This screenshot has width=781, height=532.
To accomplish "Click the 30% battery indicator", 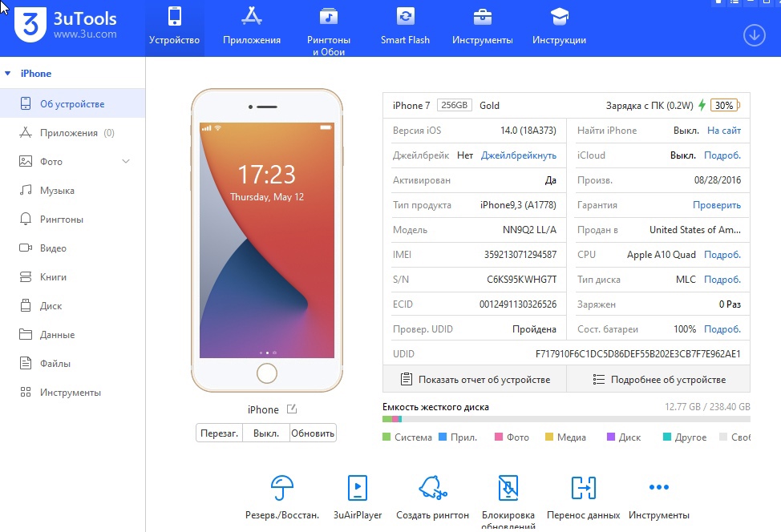I will coord(725,106).
